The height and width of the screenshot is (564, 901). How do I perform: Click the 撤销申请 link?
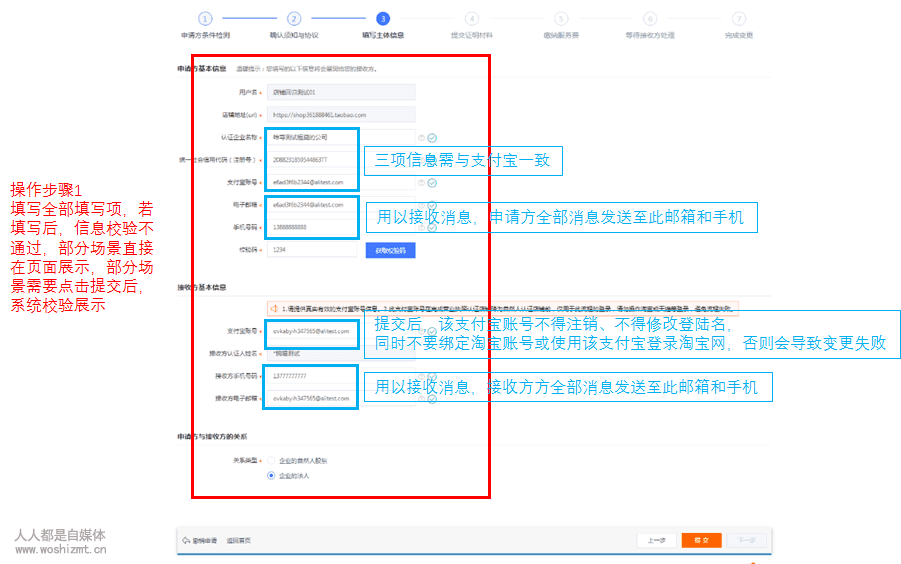[x=201, y=541]
